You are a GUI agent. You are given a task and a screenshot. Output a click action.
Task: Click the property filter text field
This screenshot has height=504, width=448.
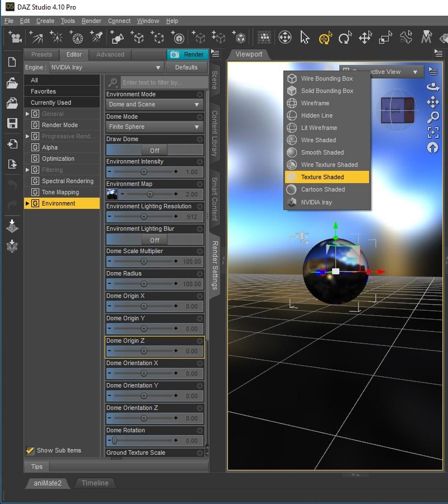pos(164,83)
